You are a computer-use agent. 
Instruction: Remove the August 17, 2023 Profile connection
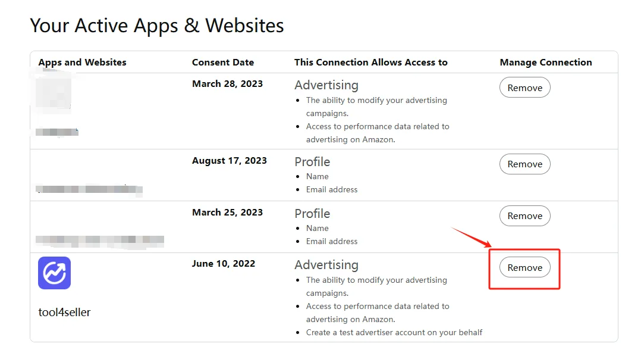point(525,164)
